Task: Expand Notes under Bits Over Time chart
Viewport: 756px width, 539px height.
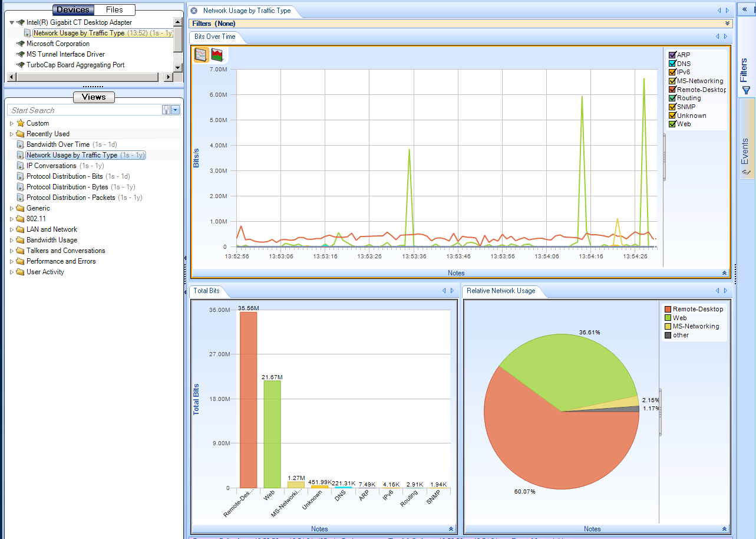Action: [x=724, y=273]
